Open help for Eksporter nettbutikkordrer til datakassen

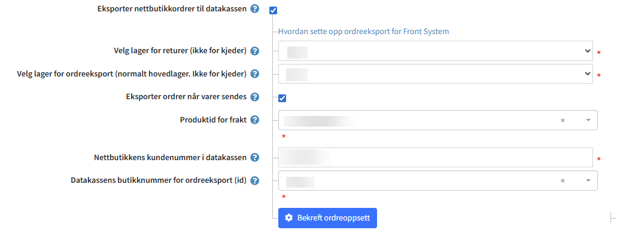254,8
